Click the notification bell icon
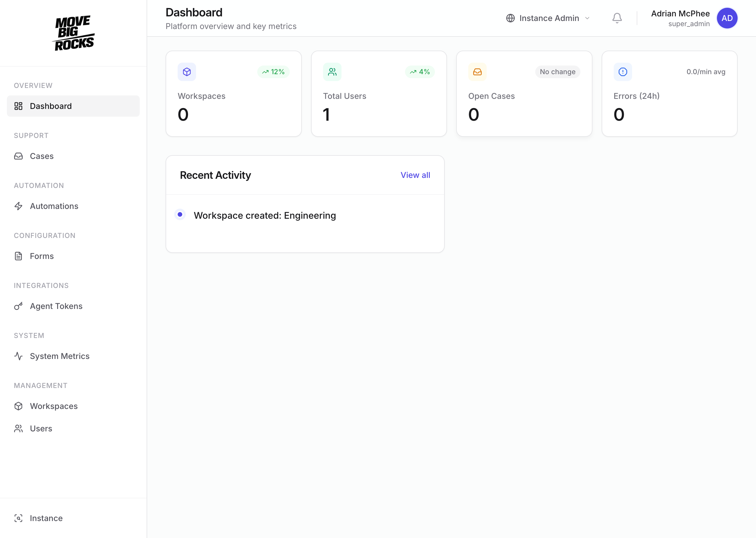756x538 pixels. point(617,18)
